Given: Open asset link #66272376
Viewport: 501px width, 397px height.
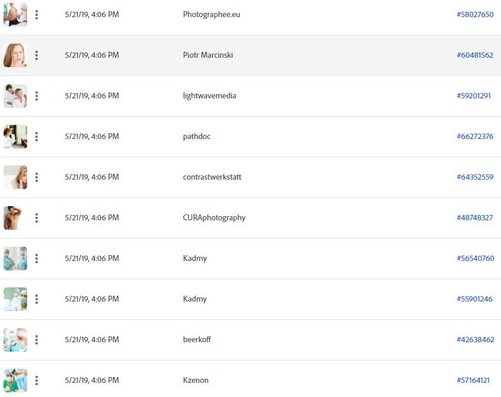Looking at the screenshot, I should [475, 136].
